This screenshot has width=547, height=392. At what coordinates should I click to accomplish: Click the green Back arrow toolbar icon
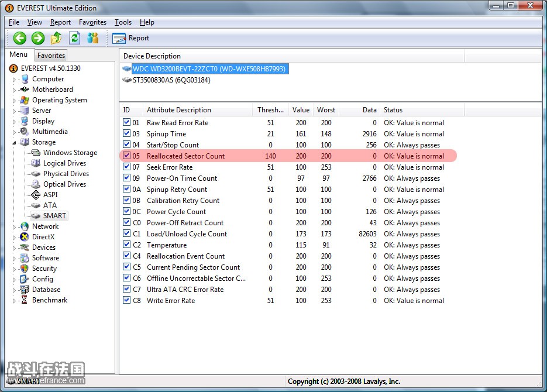pyautogui.click(x=20, y=38)
